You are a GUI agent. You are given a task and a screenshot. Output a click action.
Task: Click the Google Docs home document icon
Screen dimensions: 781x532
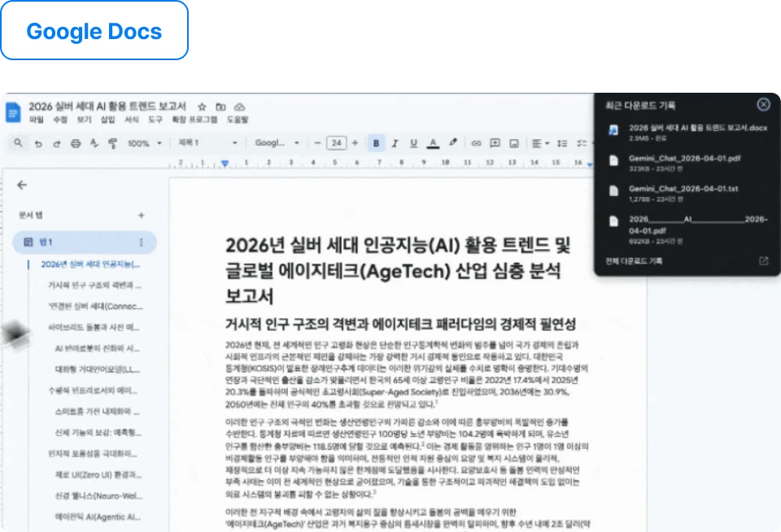tap(13, 112)
